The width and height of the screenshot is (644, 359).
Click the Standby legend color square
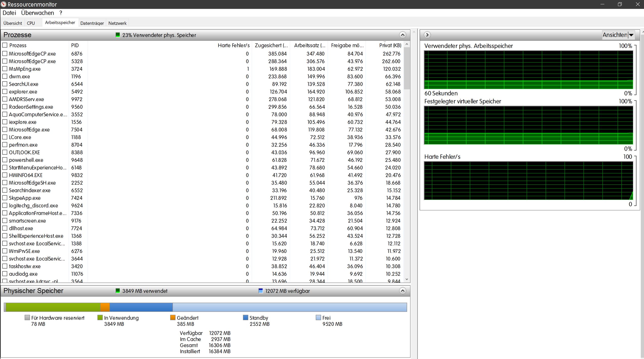point(245,318)
